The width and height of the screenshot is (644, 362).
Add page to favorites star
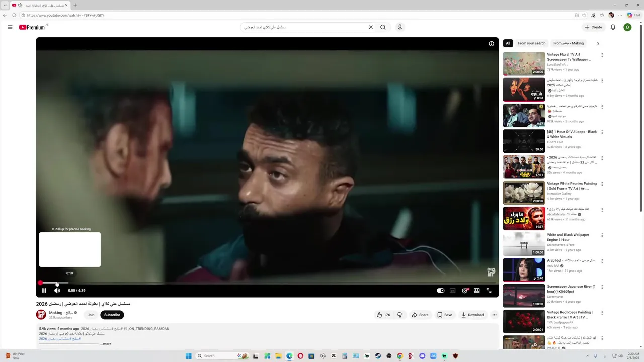click(x=584, y=15)
